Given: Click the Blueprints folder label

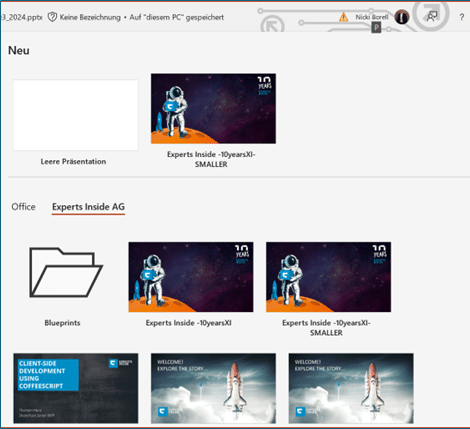Looking at the screenshot, I should click(62, 323).
